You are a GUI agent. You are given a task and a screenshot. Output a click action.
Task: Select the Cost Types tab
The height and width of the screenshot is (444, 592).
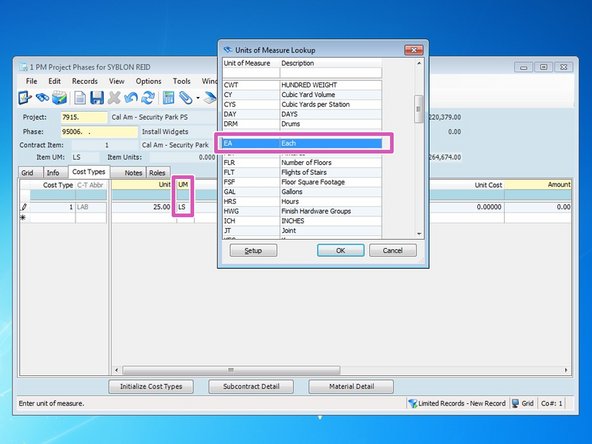tap(89, 171)
